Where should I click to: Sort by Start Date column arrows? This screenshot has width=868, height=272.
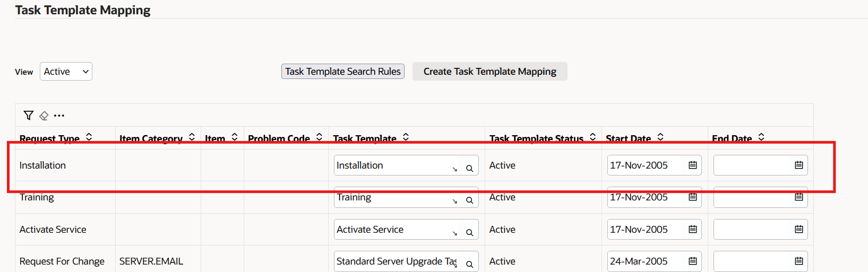(x=660, y=137)
